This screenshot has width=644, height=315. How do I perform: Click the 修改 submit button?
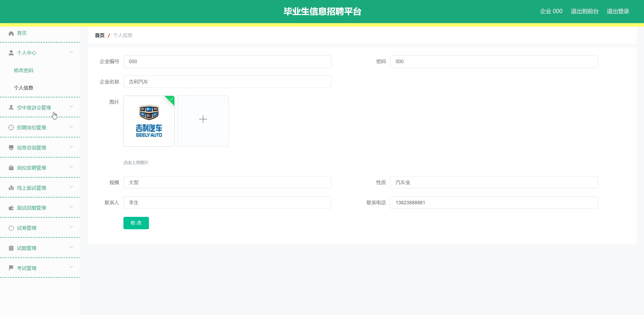pos(136,223)
